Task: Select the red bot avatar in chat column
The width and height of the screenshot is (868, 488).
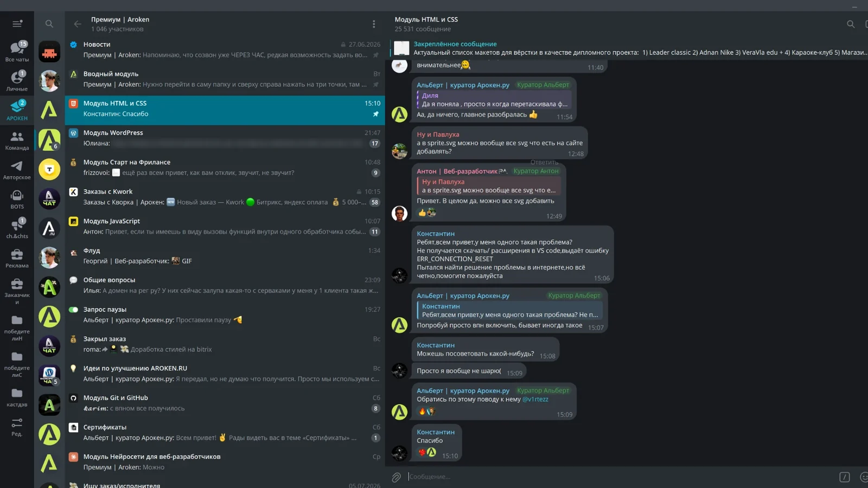Action: coord(49,52)
